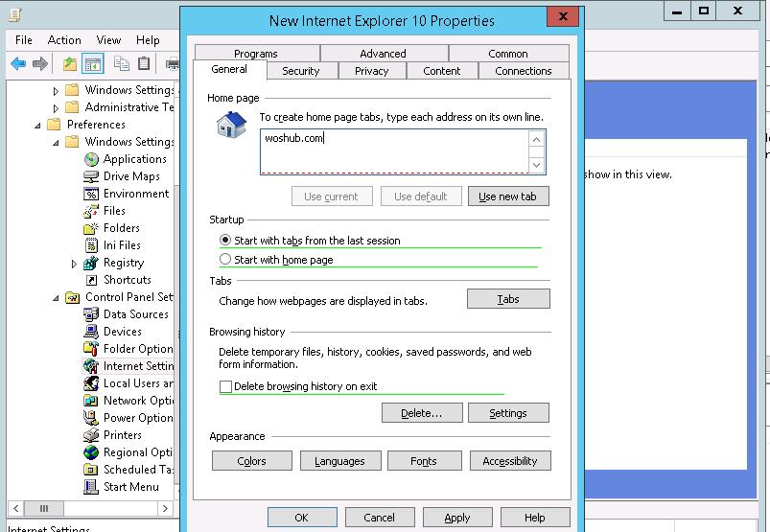Screen dimensions: 770x532
Task: Click the Regional Options globe icon
Action: click(x=91, y=452)
